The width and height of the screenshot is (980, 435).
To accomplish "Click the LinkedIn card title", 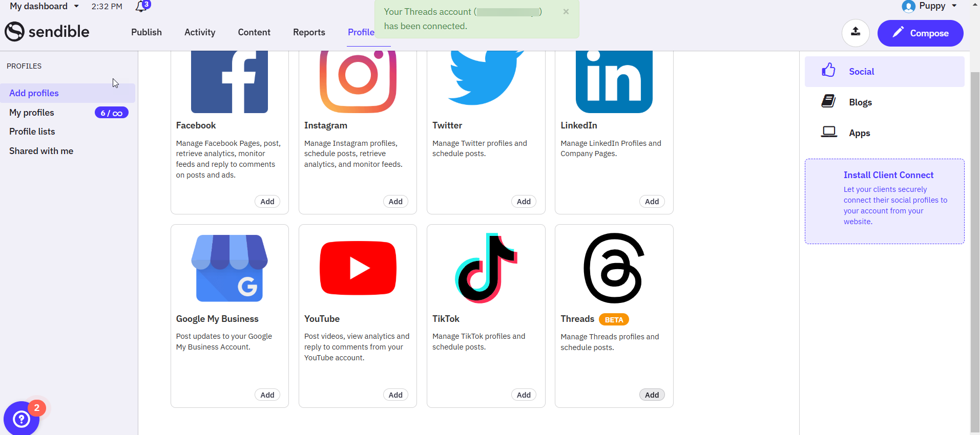I will pos(579,125).
